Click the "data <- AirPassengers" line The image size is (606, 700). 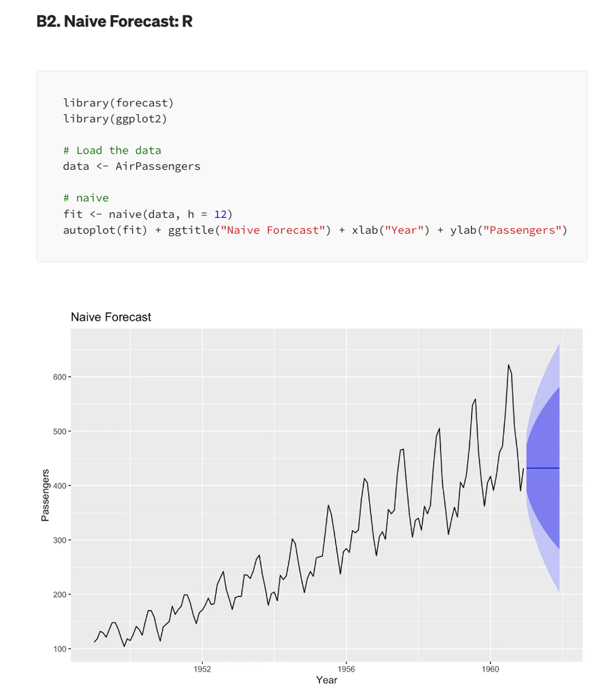tap(131, 166)
